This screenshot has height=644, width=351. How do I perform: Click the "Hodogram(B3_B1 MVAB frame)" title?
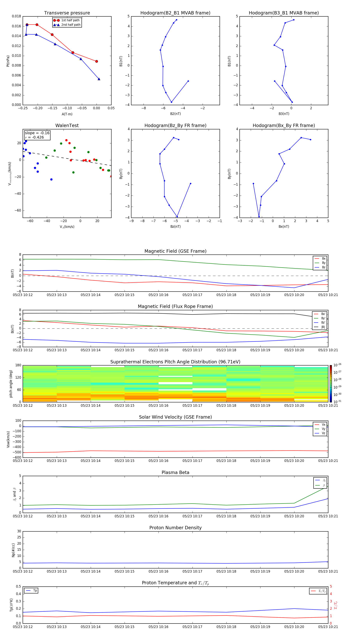[x=284, y=13]
